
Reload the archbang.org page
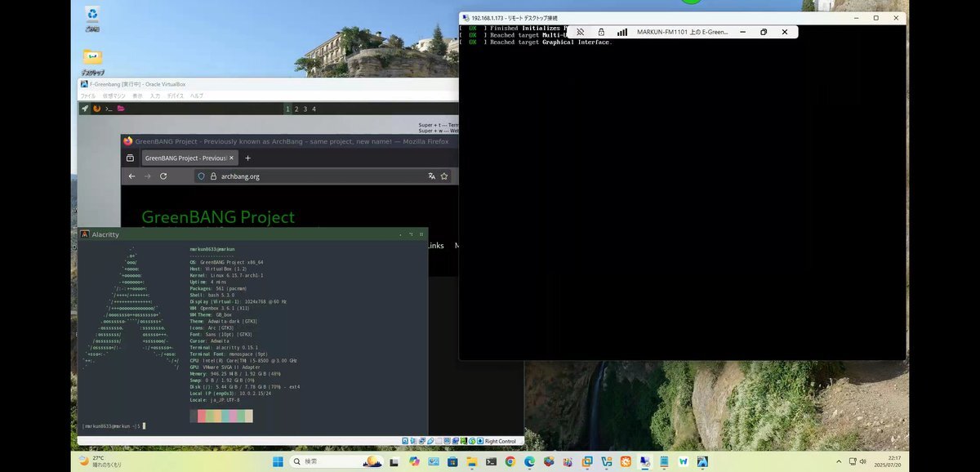pyautogui.click(x=163, y=176)
